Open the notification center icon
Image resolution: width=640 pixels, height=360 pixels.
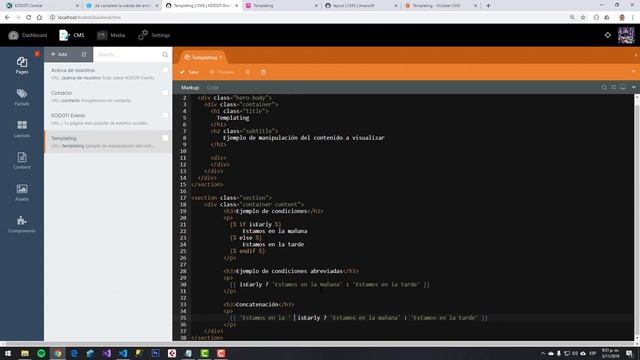click(629, 353)
